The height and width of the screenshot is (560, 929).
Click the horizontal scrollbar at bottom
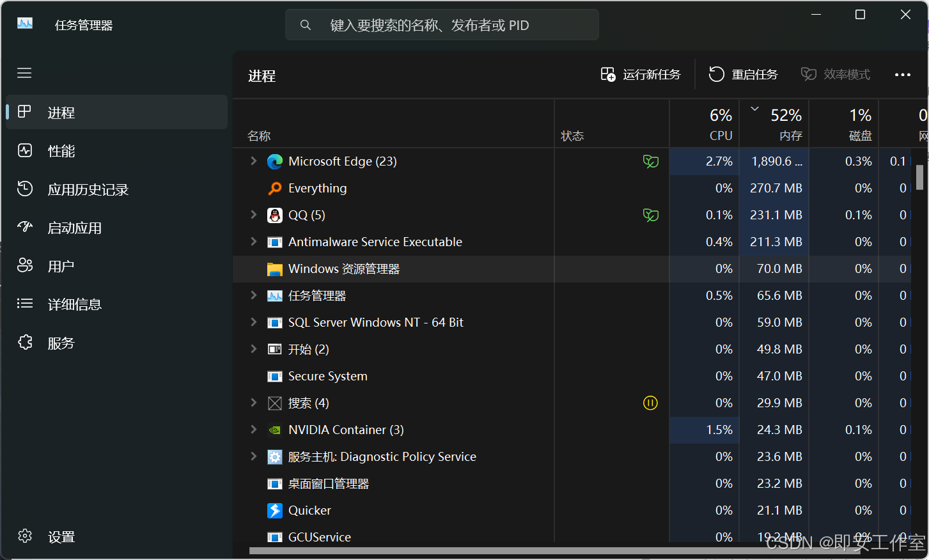pos(555,550)
